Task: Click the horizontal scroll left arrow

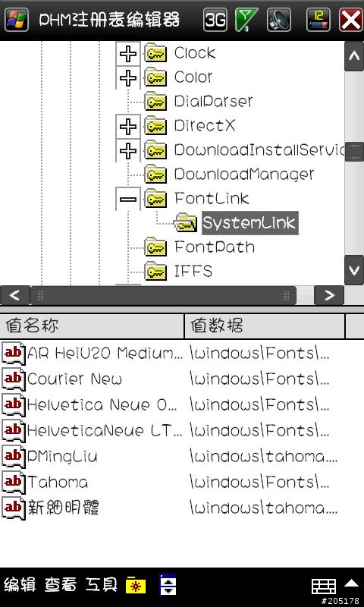Action: 14,296
